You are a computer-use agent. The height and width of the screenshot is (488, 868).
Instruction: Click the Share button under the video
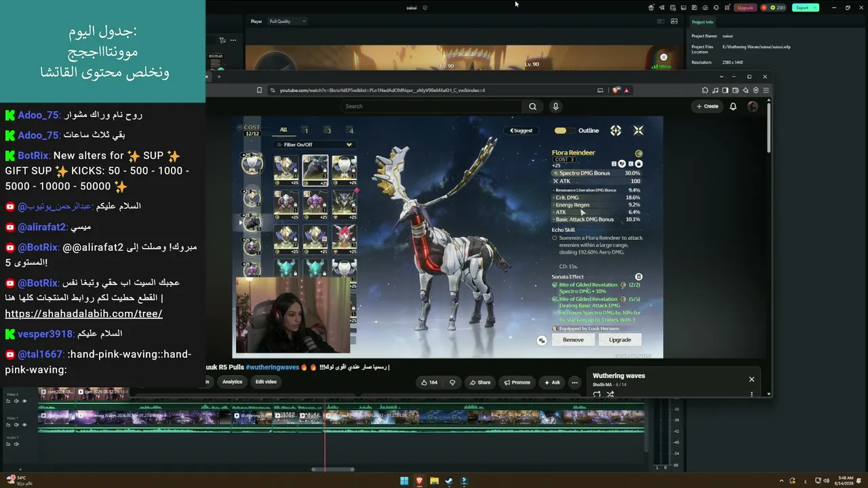(479, 382)
